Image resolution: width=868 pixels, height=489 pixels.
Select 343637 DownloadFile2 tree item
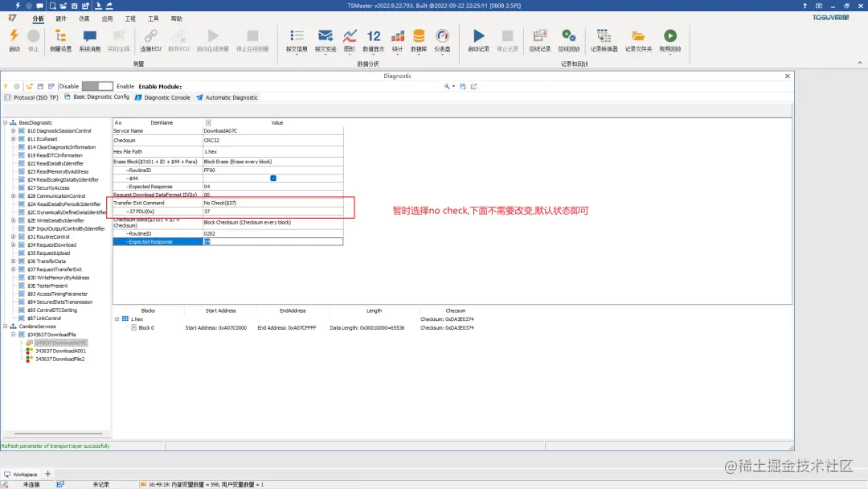[x=59, y=359]
